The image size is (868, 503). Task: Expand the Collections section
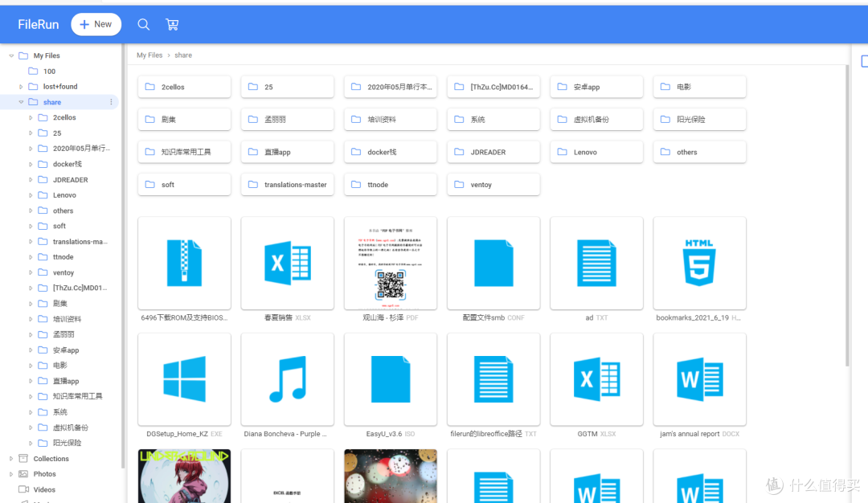11,459
